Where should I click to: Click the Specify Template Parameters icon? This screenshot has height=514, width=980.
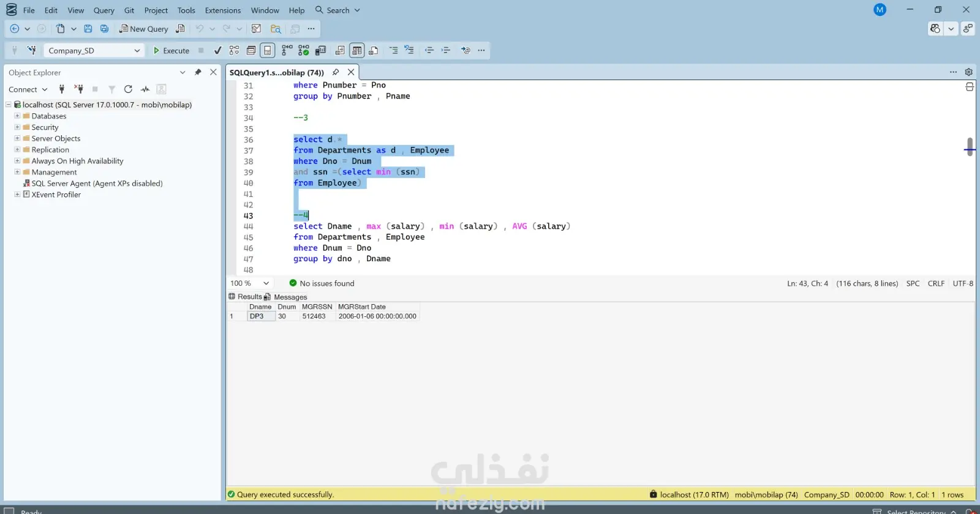pos(466,50)
